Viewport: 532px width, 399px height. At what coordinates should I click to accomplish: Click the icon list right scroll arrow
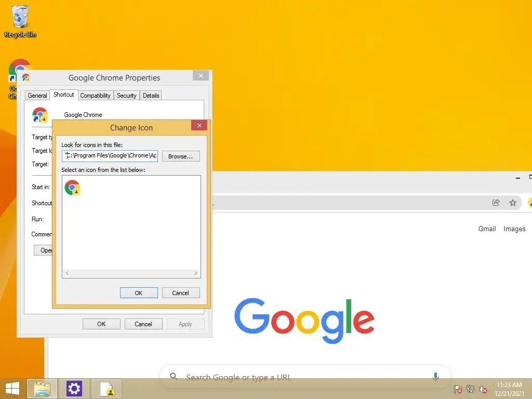(196, 273)
